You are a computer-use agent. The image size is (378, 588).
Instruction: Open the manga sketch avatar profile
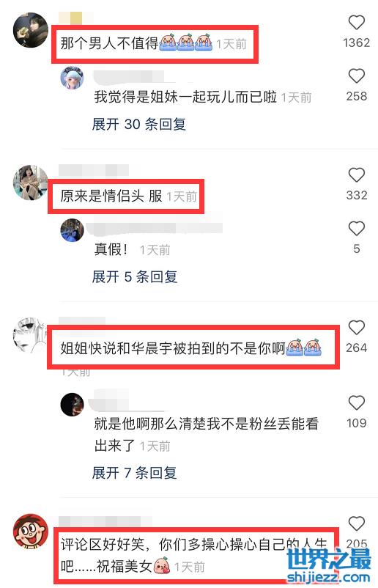pos(29,335)
